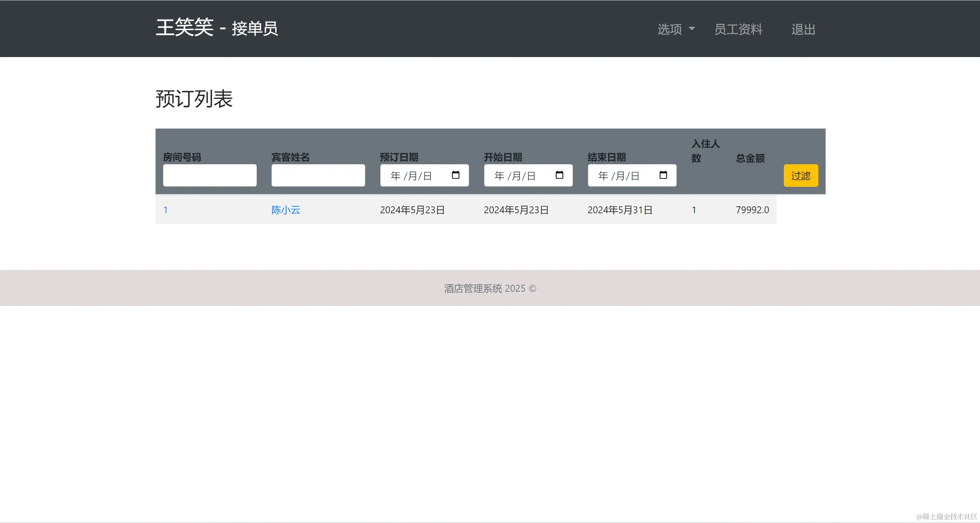Open calendar picker for 开始日期 field
The image size is (980, 523).
pos(559,175)
